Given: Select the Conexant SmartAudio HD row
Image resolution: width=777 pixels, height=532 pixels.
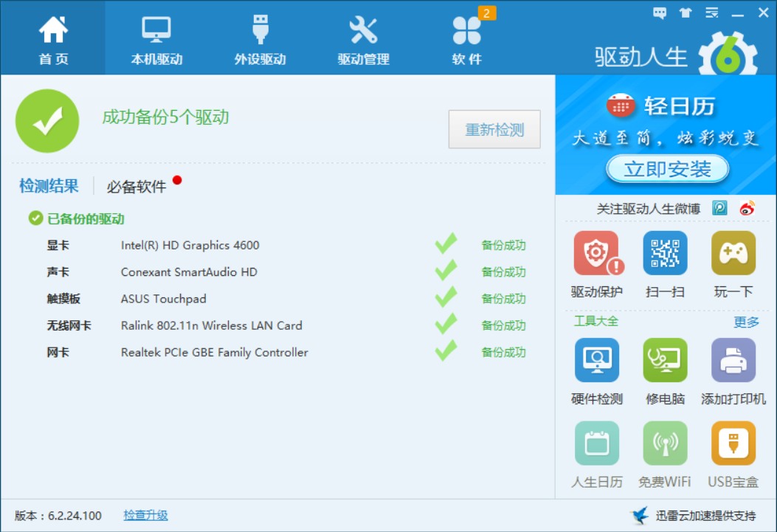Looking at the screenshot, I should point(286,272).
